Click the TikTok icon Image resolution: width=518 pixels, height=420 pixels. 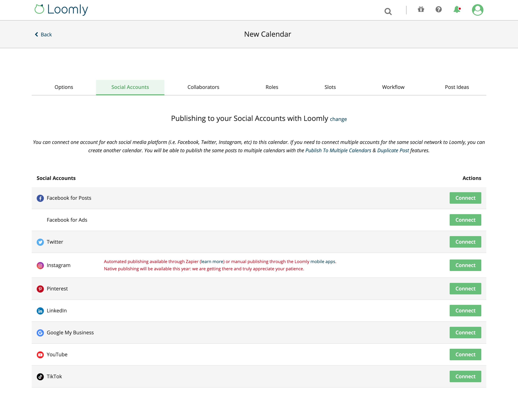click(40, 376)
